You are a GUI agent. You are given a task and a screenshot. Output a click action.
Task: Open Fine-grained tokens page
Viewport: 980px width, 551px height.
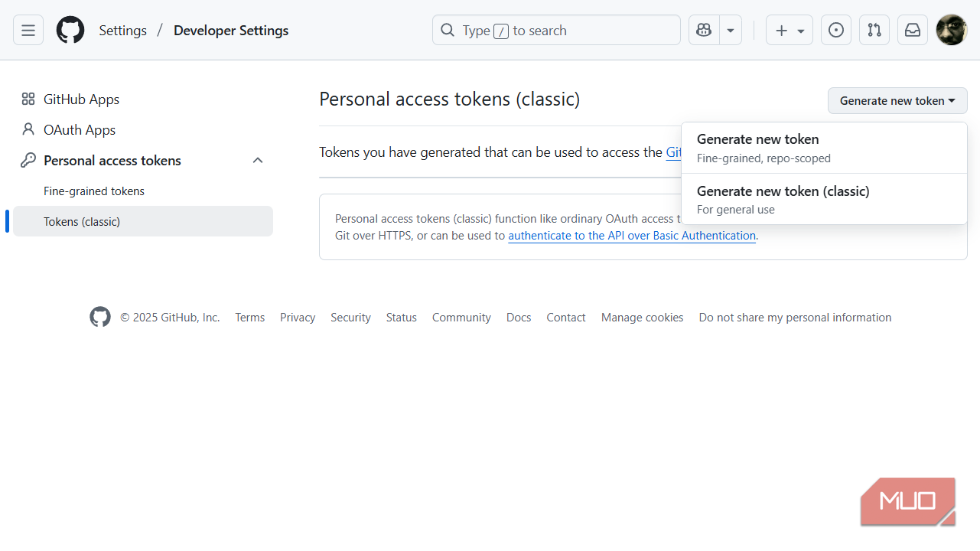[143, 191]
